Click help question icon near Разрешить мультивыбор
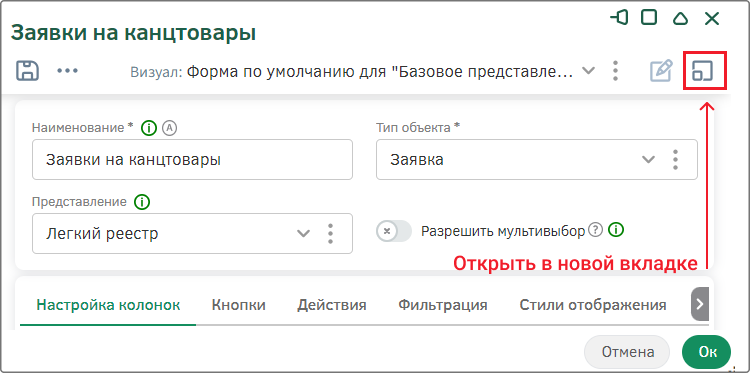Image resolution: width=750 pixels, height=373 pixels. pos(595,230)
